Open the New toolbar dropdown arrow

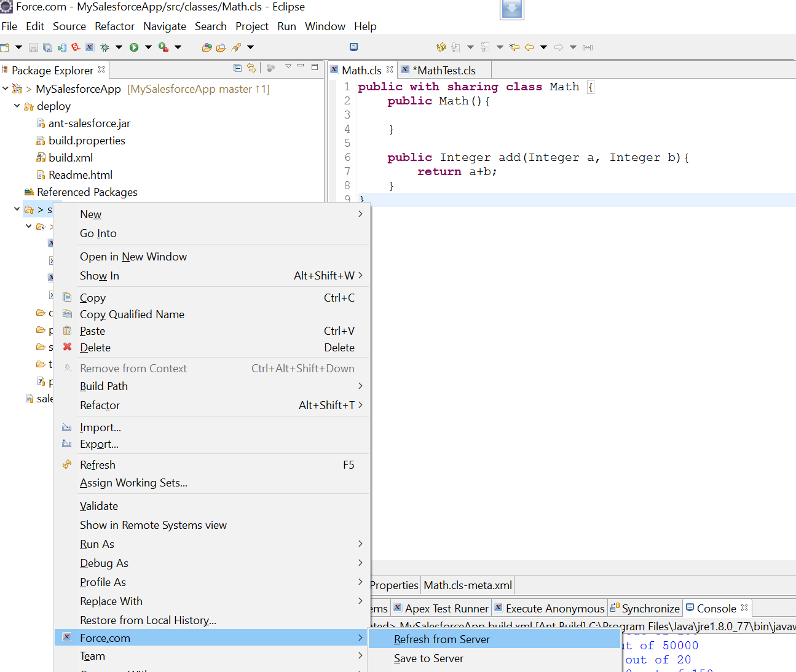(18, 47)
